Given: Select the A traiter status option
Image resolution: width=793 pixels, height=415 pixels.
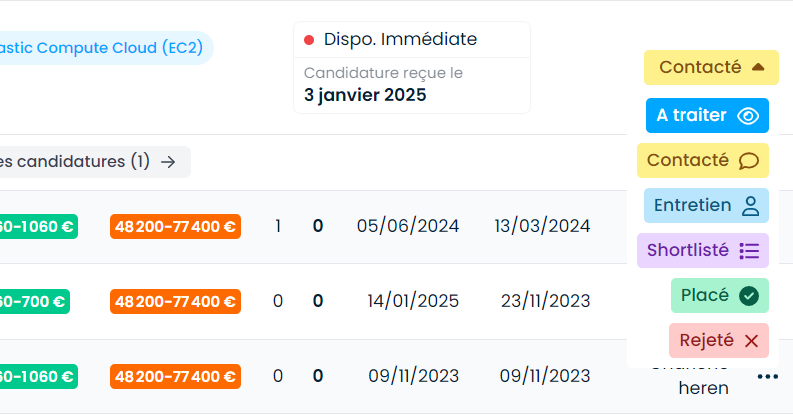Looking at the screenshot, I should [x=707, y=116].
